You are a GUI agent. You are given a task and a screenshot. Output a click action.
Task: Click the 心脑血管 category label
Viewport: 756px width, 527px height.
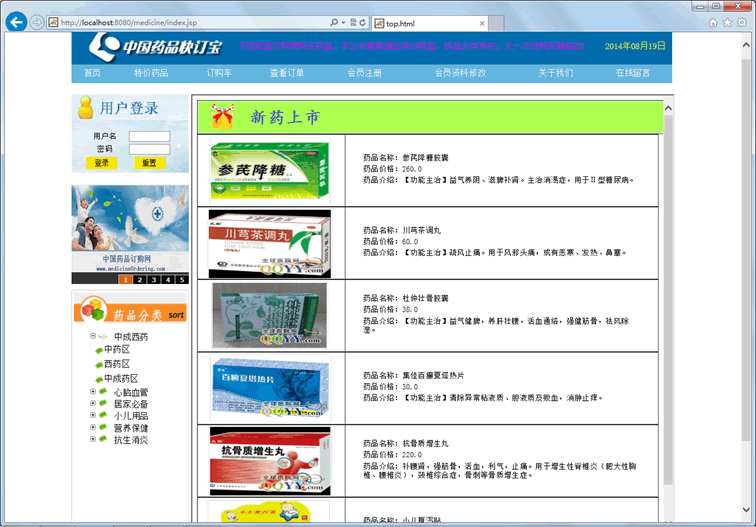(x=131, y=392)
